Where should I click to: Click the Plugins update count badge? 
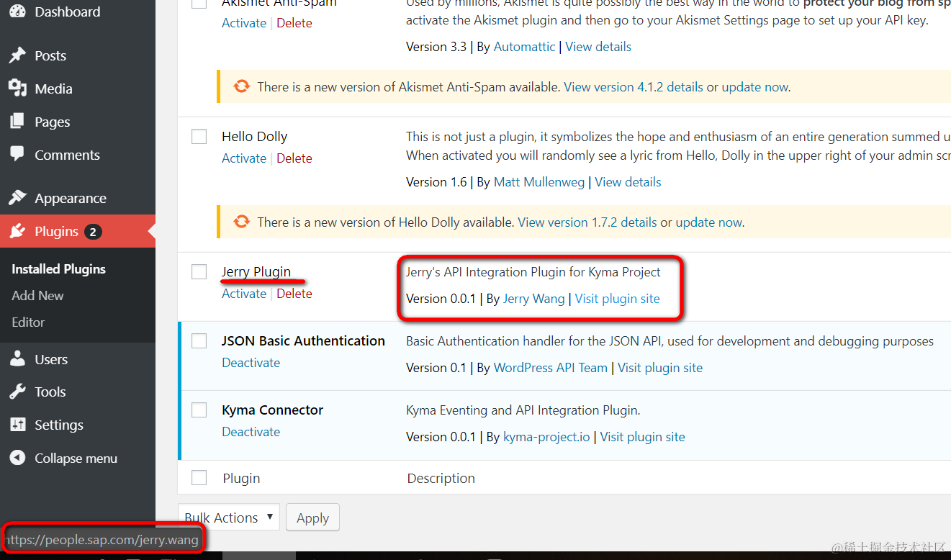tap(93, 232)
